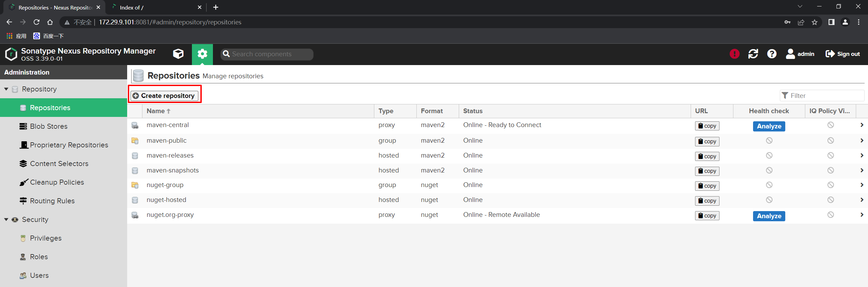Focus the Search components field

point(267,54)
